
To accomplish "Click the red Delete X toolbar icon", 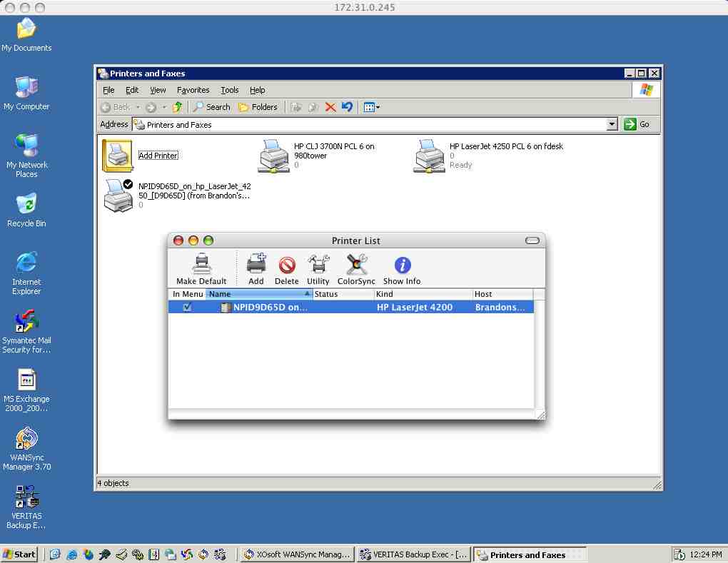I will click(330, 107).
